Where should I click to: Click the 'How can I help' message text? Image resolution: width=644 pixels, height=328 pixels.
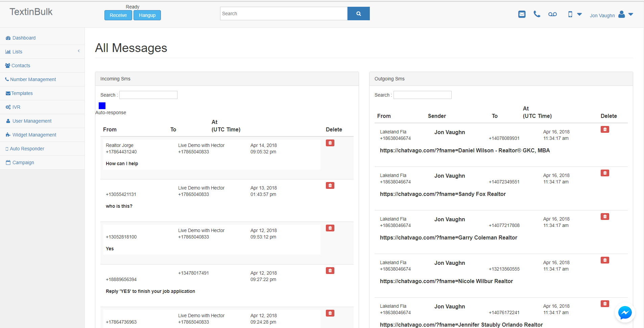122,163
